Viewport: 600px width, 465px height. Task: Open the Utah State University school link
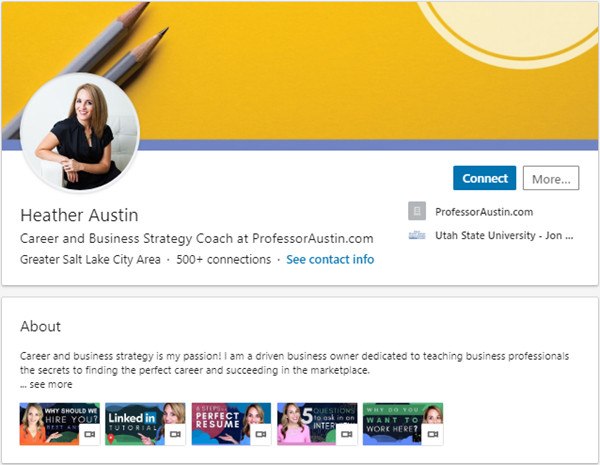504,235
